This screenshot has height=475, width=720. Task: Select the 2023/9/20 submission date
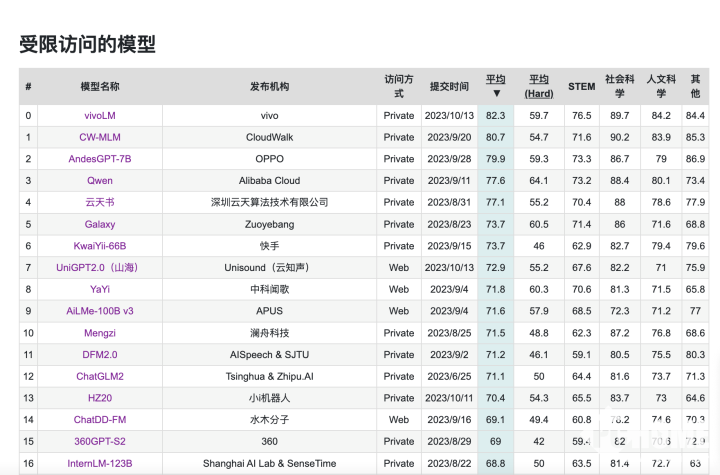pyautogui.click(x=449, y=137)
